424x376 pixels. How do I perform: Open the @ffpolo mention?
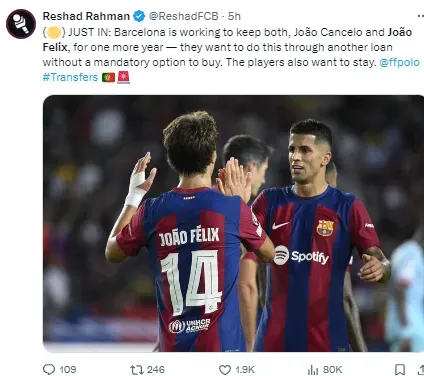pyautogui.click(x=399, y=62)
